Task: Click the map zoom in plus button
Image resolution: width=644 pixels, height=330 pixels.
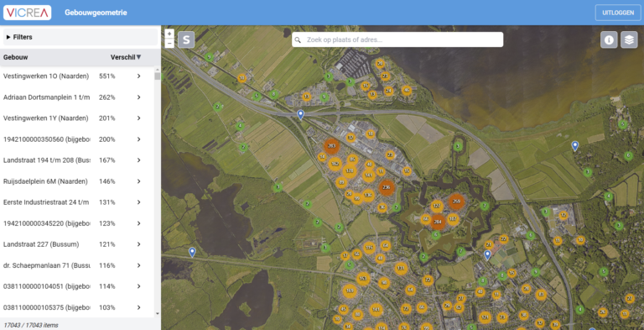Action: pyautogui.click(x=169, y=34)
